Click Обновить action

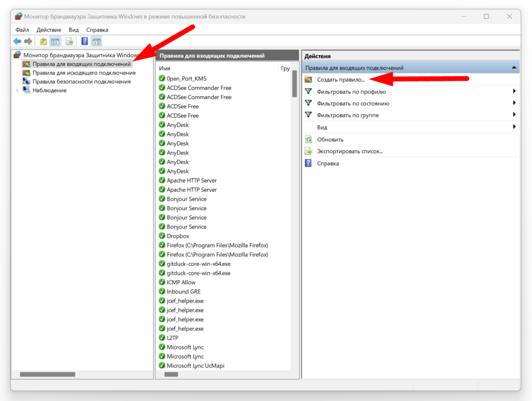(x=330, y=139)
